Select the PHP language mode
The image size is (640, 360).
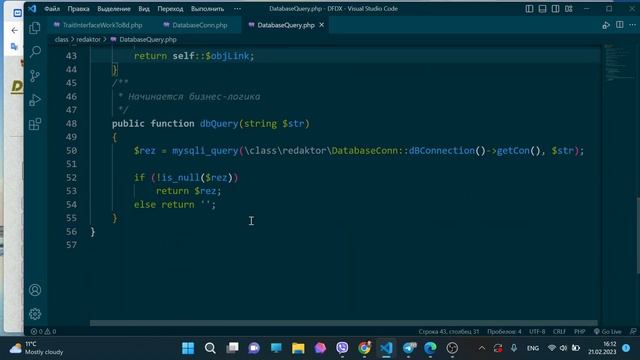tap(580, 331)
